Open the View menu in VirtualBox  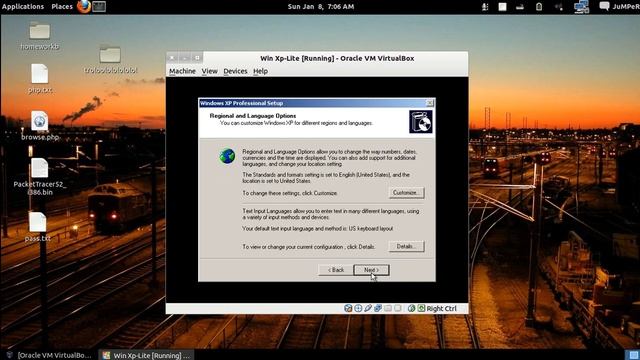[x=209, y=71]
